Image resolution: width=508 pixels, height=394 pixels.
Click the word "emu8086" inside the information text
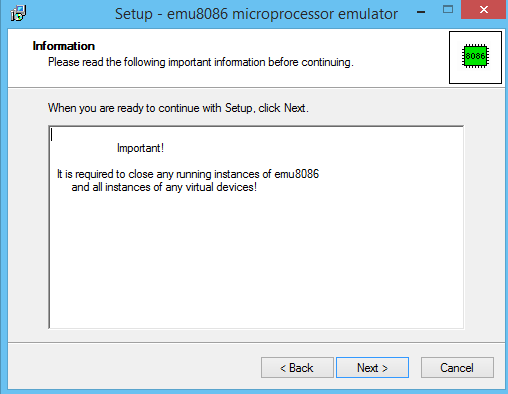(x=297, y=174)
